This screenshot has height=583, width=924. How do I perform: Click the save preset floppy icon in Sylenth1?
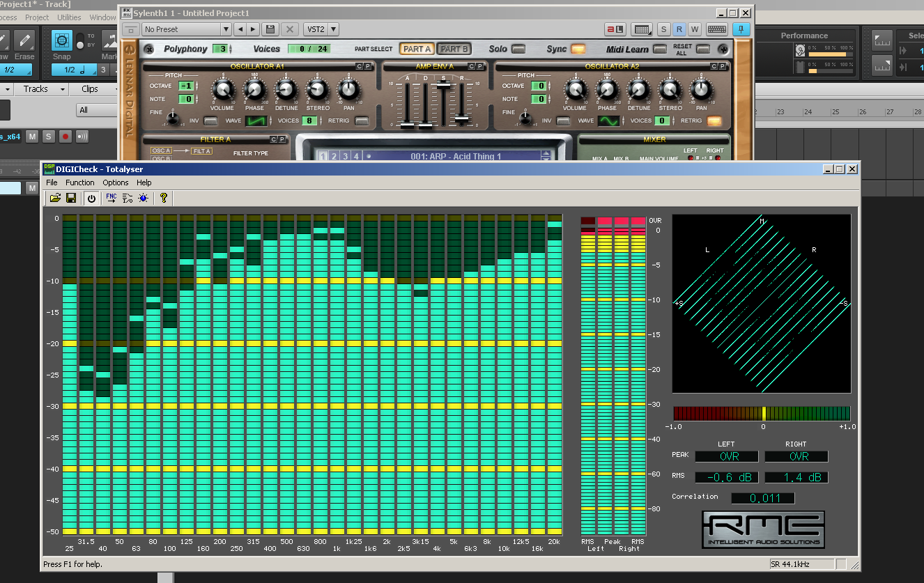click(x=270, y=29)
